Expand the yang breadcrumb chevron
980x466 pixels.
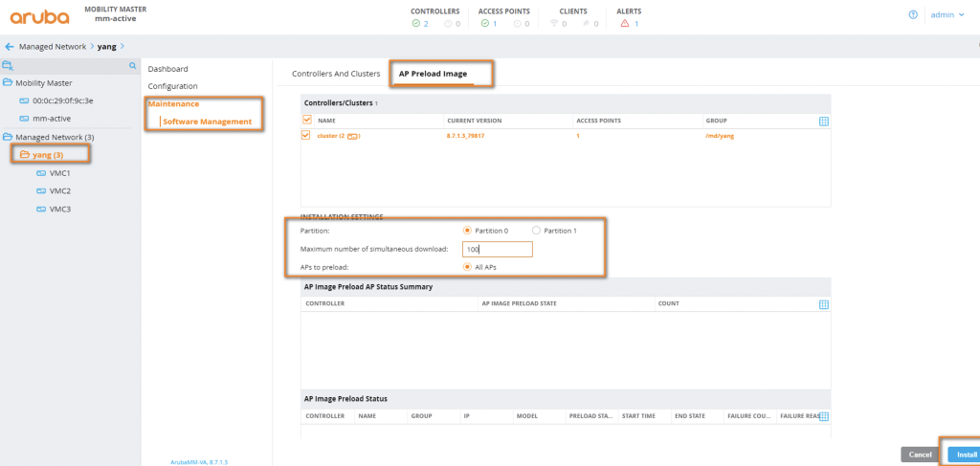(x=122, y=47)
